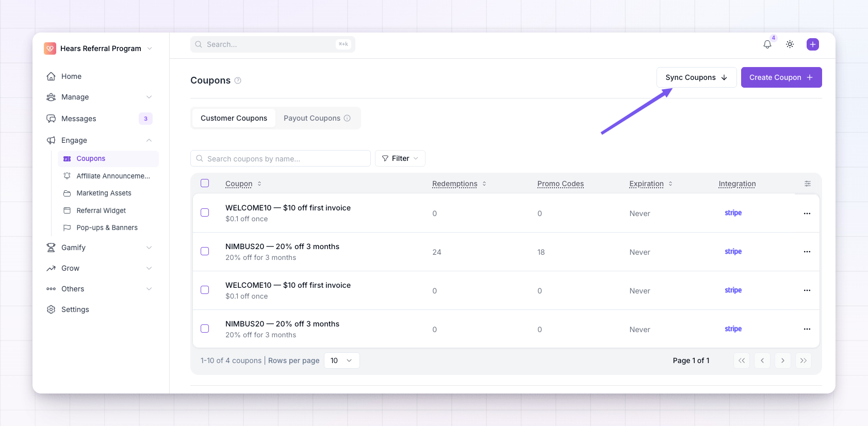Click 'Page 1 of 1' text
The width and height of the screenshot is (868, 426).
691,361
